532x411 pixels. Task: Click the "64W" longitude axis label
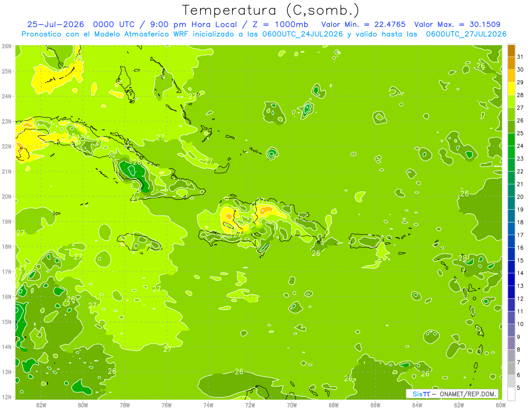(417, 405)
